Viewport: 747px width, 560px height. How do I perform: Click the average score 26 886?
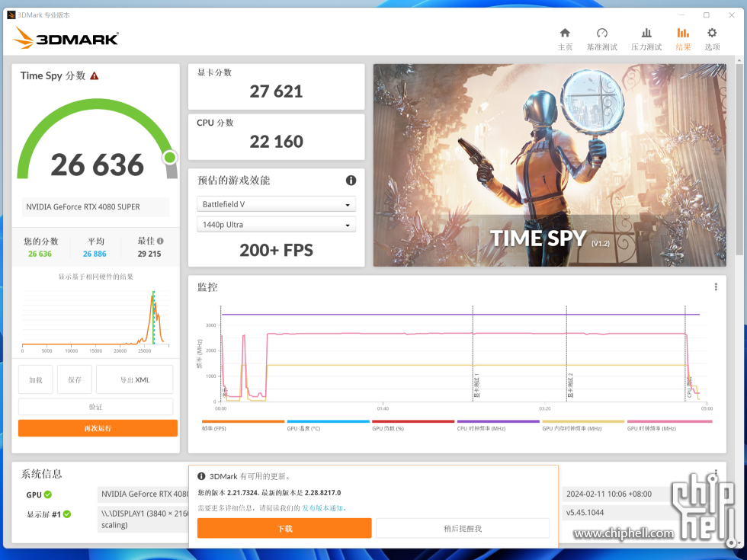point(95,254)
